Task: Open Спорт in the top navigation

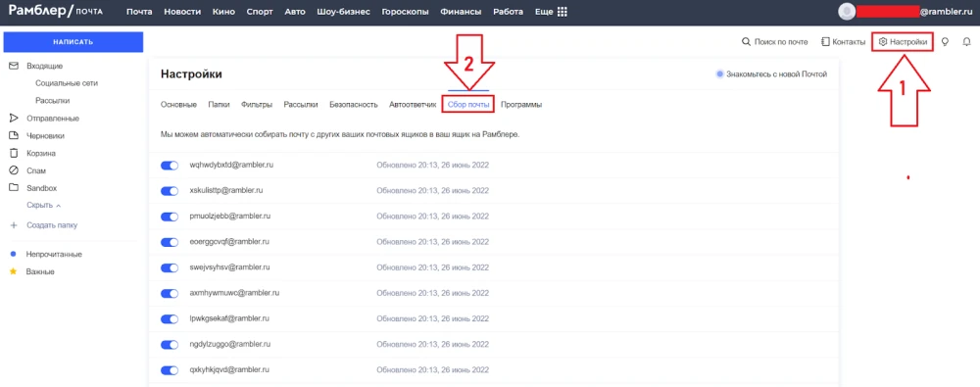Action: point(260,12)
